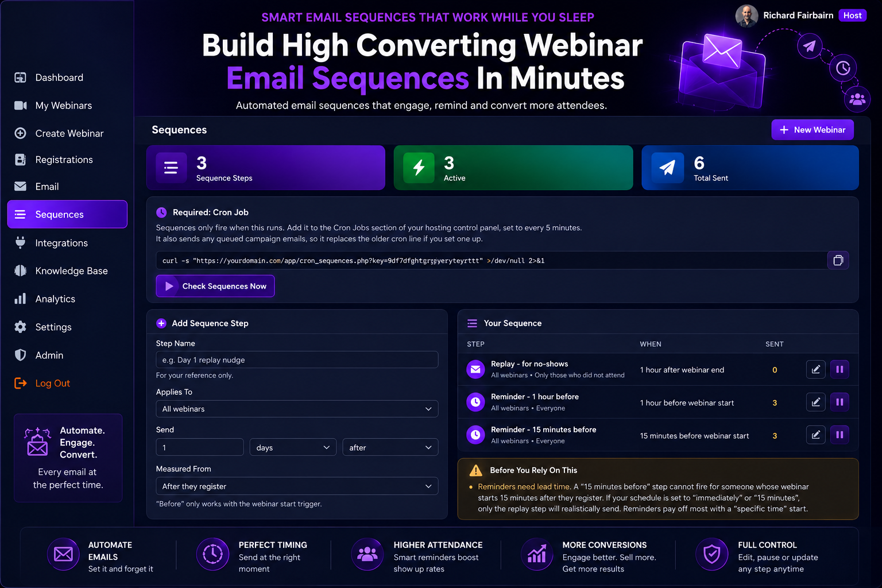Image resolution: width=882 pixels, height=588 pixels.
Task: Click the Integrations plug icon
Action: (20, 243)
